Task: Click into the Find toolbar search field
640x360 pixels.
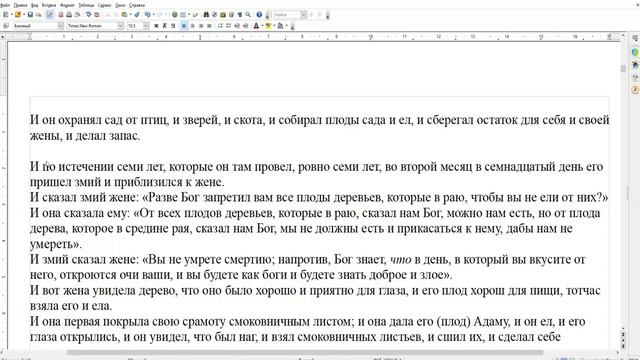Action: coord(287,15)
